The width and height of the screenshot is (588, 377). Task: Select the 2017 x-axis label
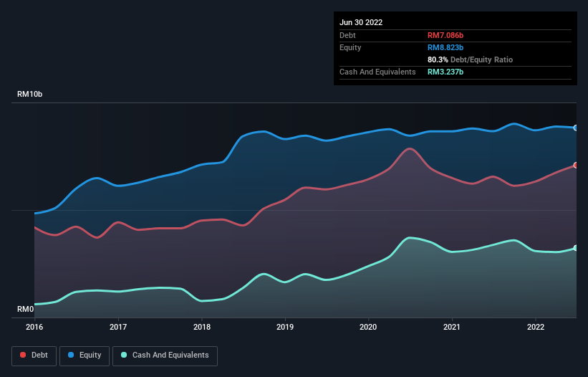(118, 327)
